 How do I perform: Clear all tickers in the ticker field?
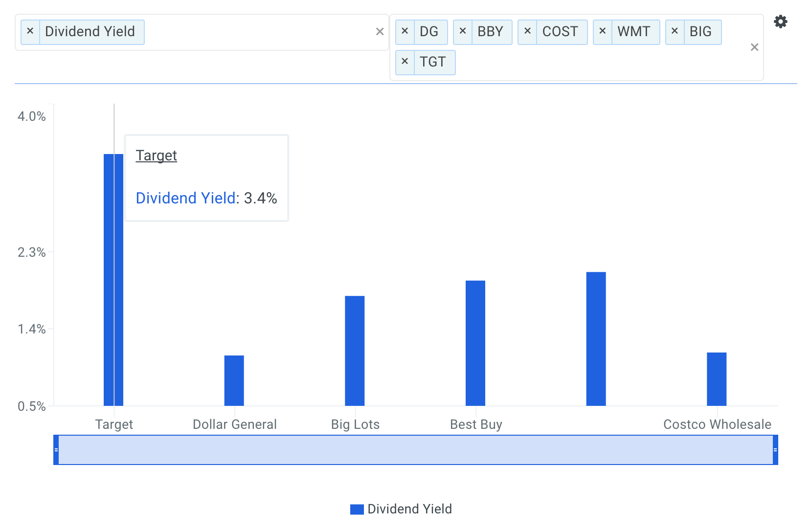pos(754,47)
